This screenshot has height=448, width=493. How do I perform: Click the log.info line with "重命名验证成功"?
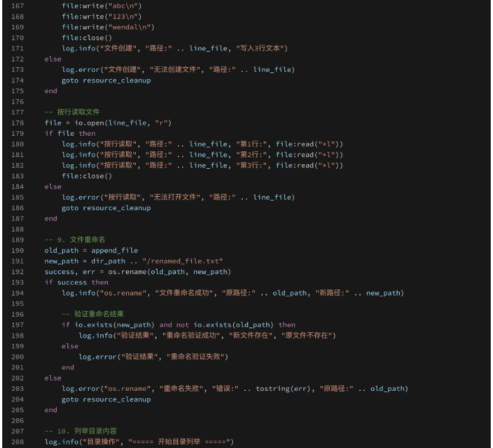(x=207, y=336)
